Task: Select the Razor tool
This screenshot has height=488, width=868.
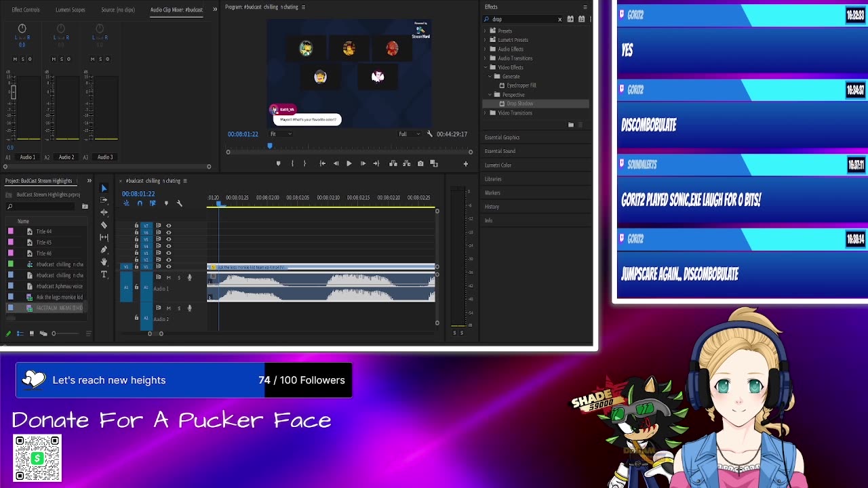Action: 104,224
